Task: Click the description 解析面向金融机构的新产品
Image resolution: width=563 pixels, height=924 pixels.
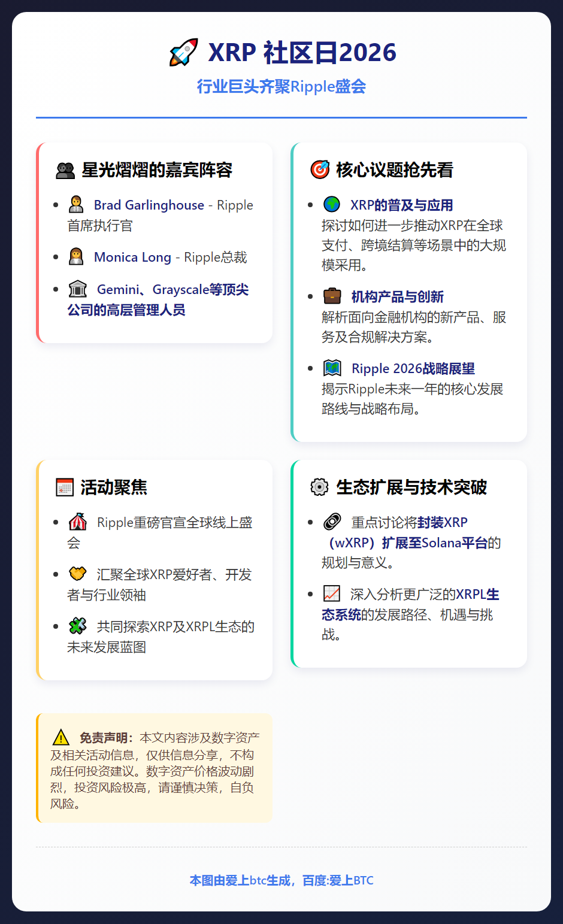Action: (414, 327)
